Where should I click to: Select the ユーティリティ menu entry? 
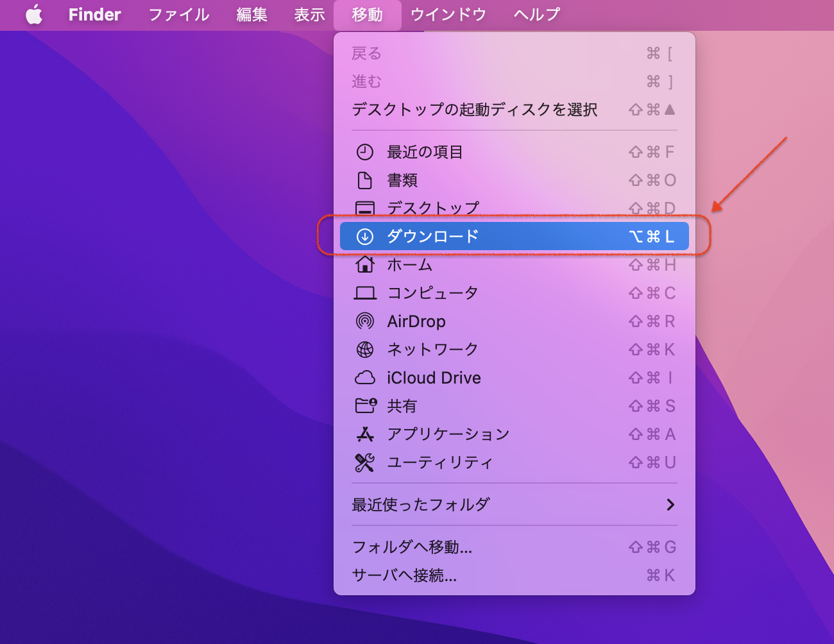coord(514,462)
